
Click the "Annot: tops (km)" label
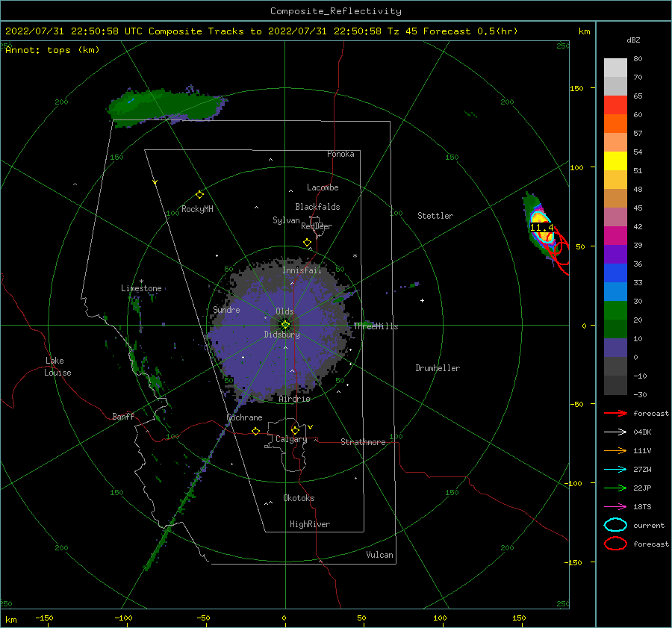[52, 50]
